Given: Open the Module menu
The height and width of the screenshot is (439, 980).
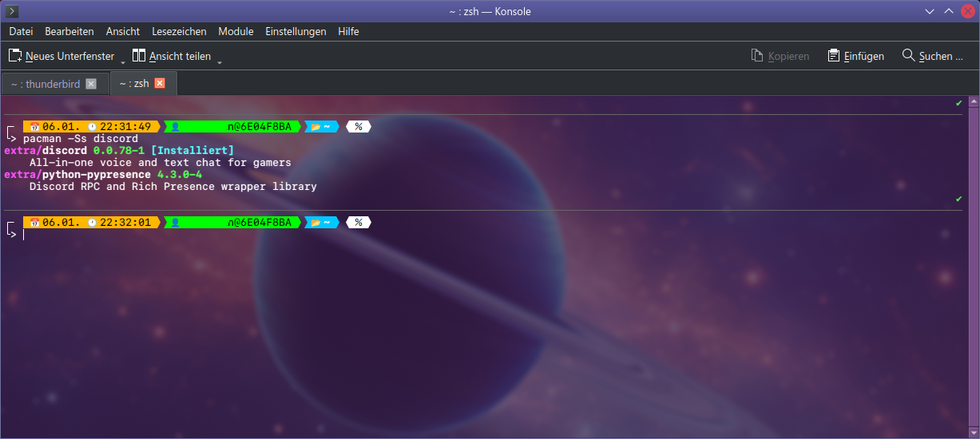Looking at the screenshot, I should 236,32.
